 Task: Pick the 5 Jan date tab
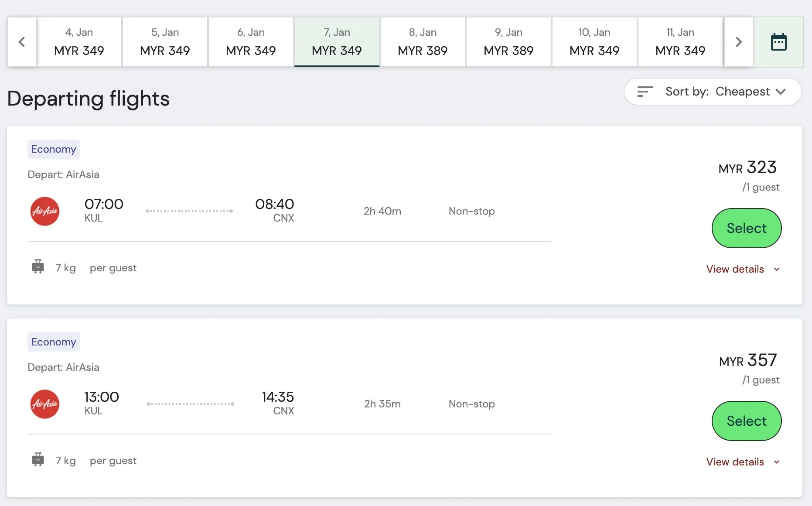[x=165, y=42]
